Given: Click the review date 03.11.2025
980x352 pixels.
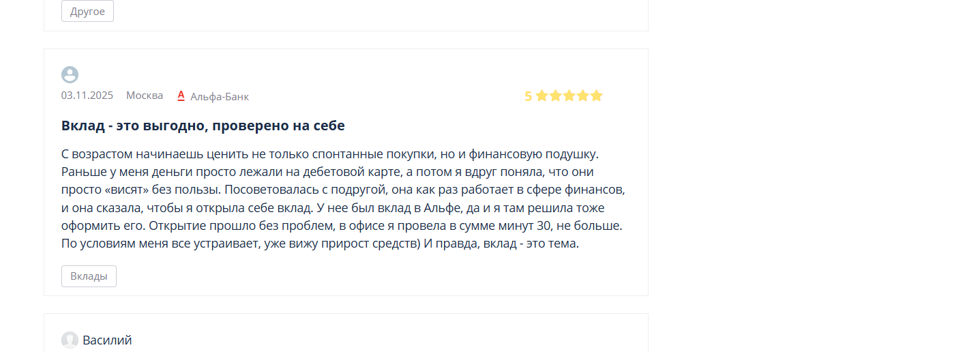Looking at the screenshot, I should (x=87, y=96).
